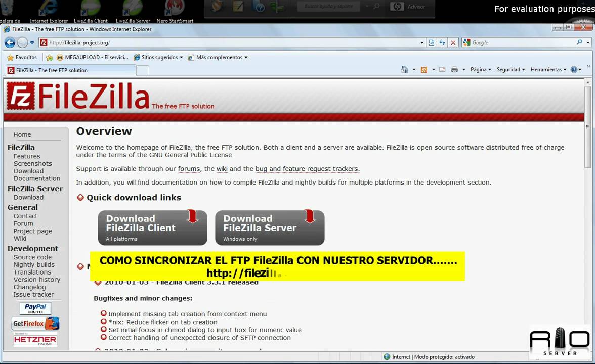This screenshot has height=364, width=595.
Task: Click the LiveZilla Server desktop shortcut
Action: (133, 12)
